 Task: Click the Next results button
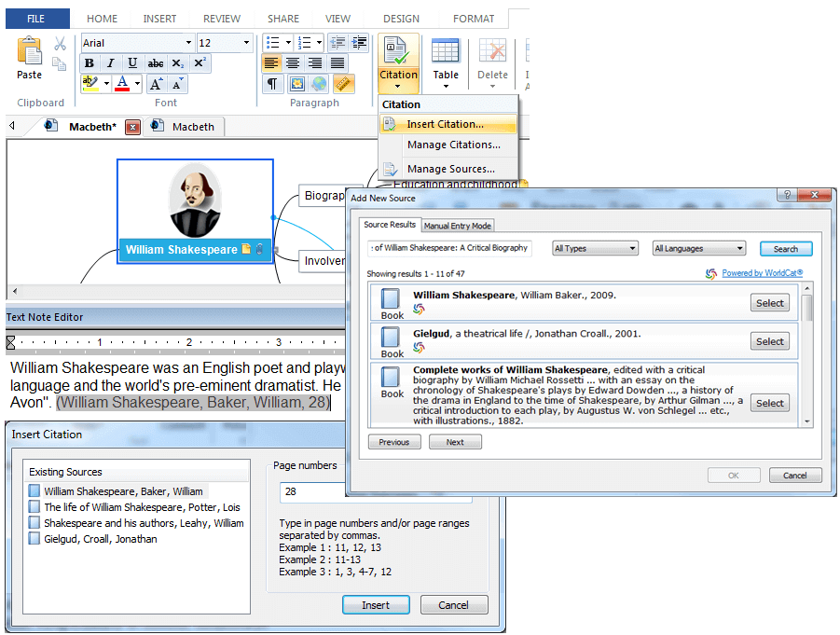coord(455,442)
